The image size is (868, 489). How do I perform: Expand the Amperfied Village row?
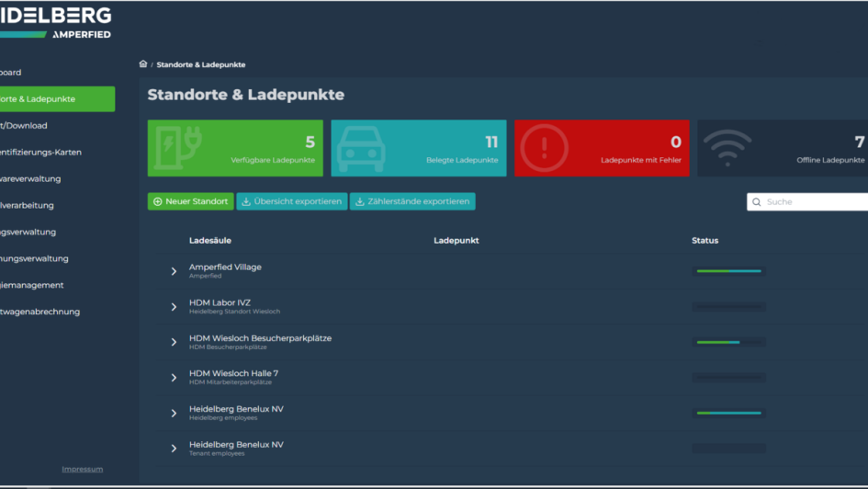pos(174,271)
